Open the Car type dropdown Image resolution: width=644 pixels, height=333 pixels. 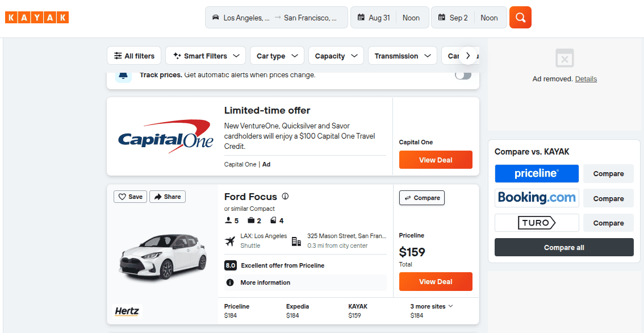[277, 56]
